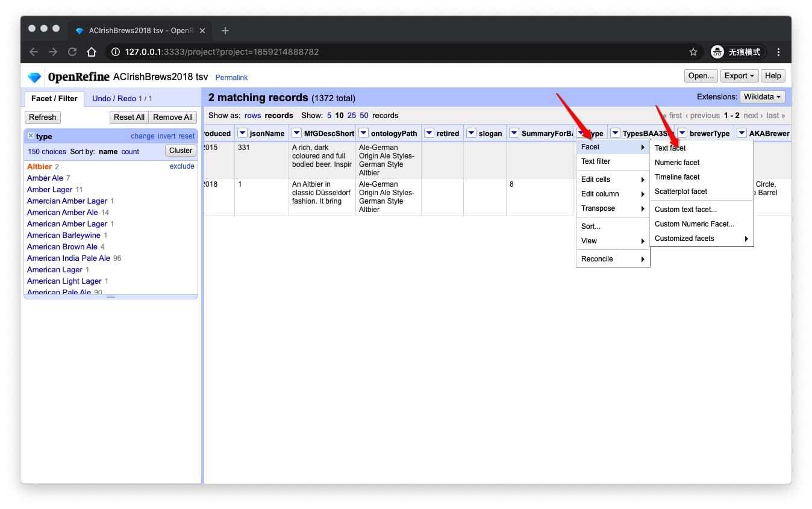Select Numeric facet option
The image size is (812, 509).
pyautogui.click(x=702, y=163)
